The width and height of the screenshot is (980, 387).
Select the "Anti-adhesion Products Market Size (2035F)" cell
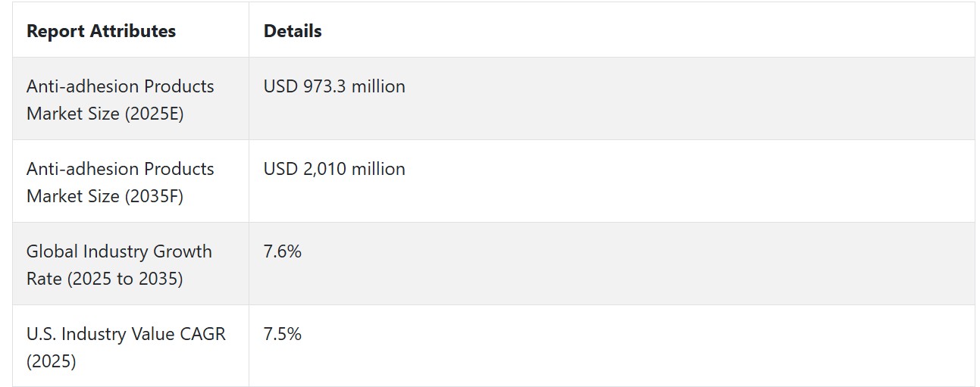tap(130, 182)
